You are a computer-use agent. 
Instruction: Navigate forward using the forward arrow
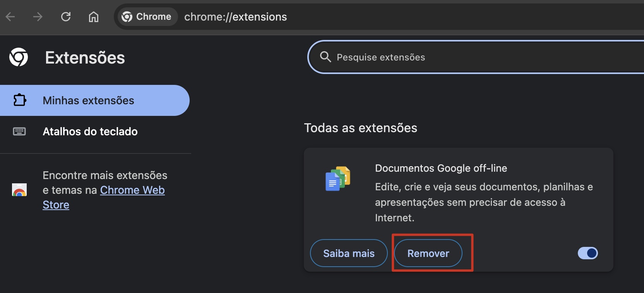click(38, 17)
